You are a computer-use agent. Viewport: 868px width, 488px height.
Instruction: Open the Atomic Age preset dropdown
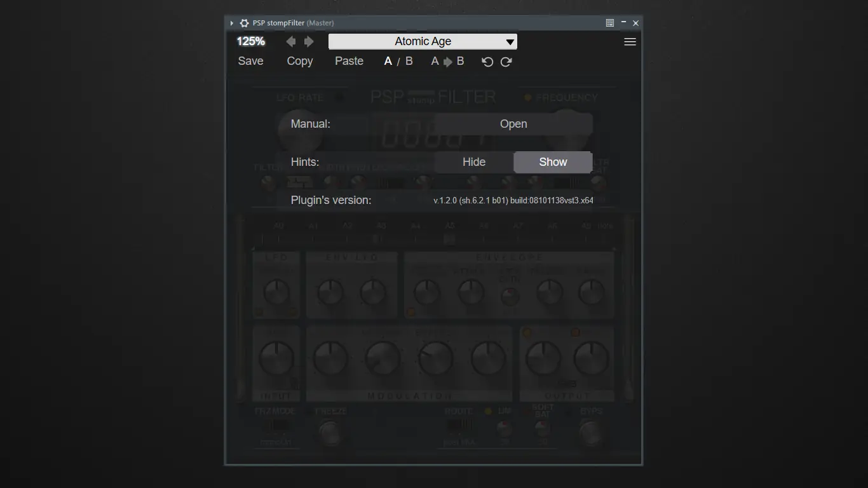pos(423,41)
